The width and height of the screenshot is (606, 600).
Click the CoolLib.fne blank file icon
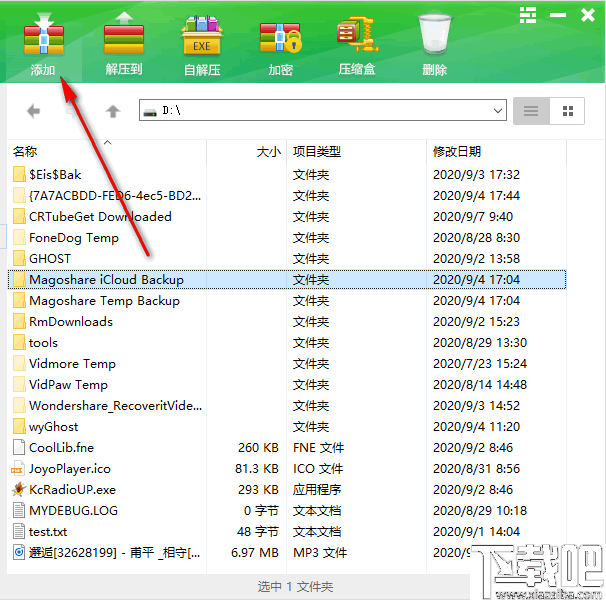pyautogui.click(x=19, y=448)
